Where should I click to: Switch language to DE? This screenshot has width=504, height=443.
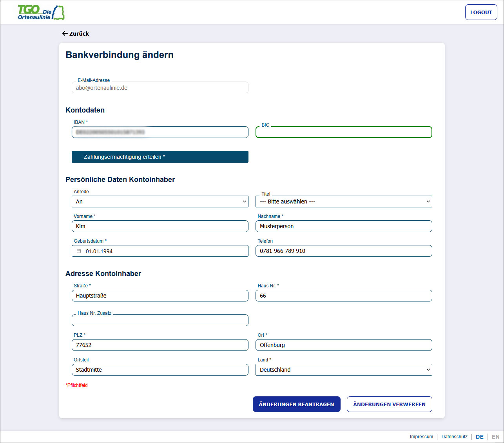click(479, 437)
